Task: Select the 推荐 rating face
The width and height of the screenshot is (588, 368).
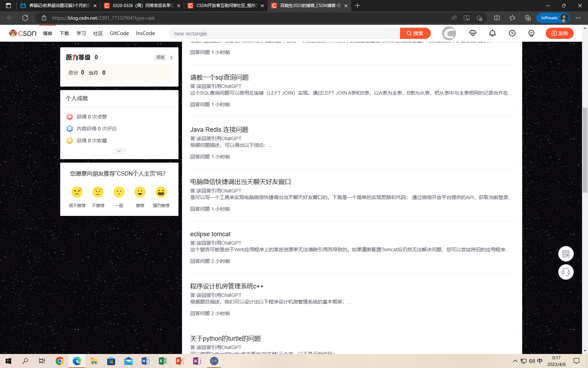Action: (x=140, y=192)
